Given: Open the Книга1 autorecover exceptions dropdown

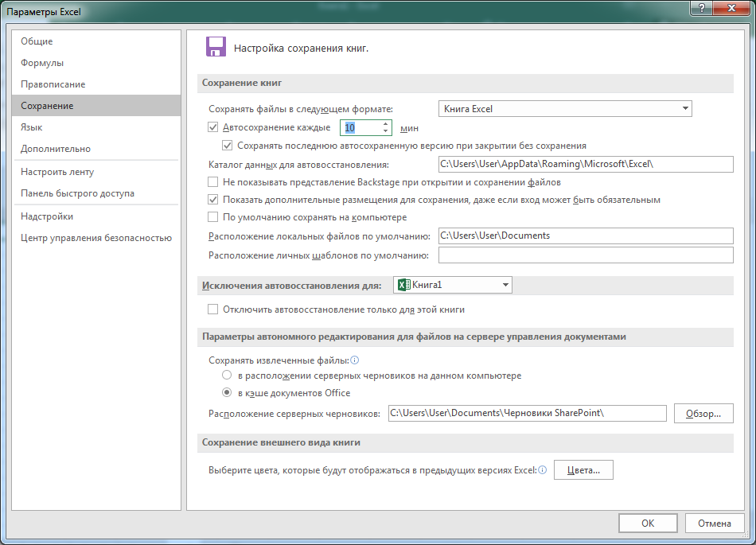Looking at the screenshot, I should pos(453,285).
